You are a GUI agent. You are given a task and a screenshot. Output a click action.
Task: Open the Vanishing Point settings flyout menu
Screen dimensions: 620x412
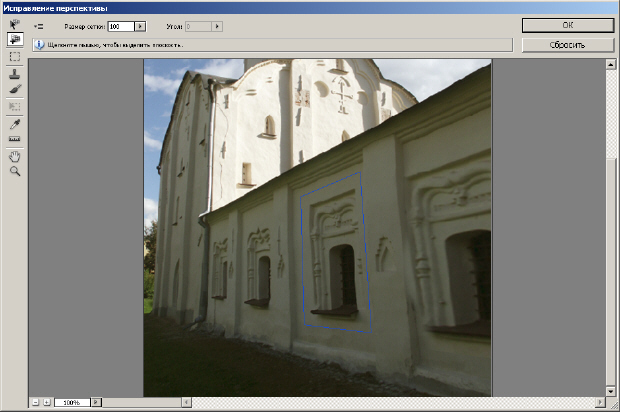(39, 26)
